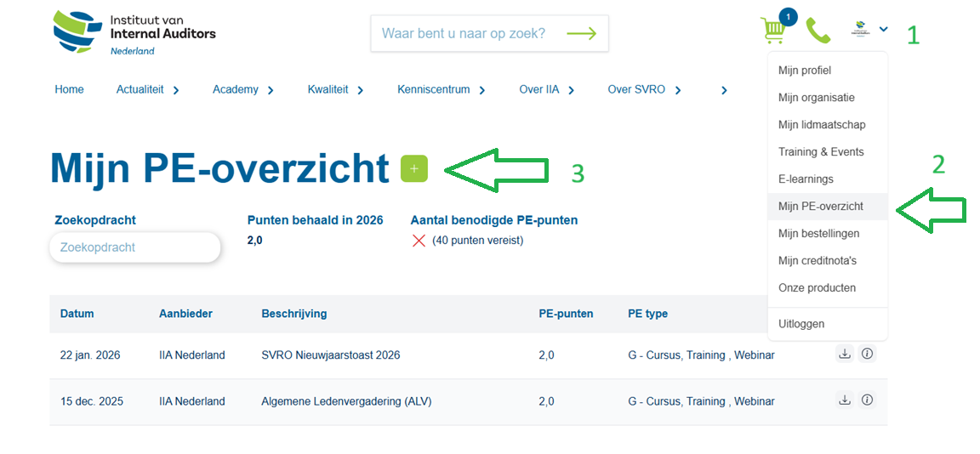Click the green phone contact icon
Image resolution: width=980 pixels, height=454 pixels.
(818, 31)
